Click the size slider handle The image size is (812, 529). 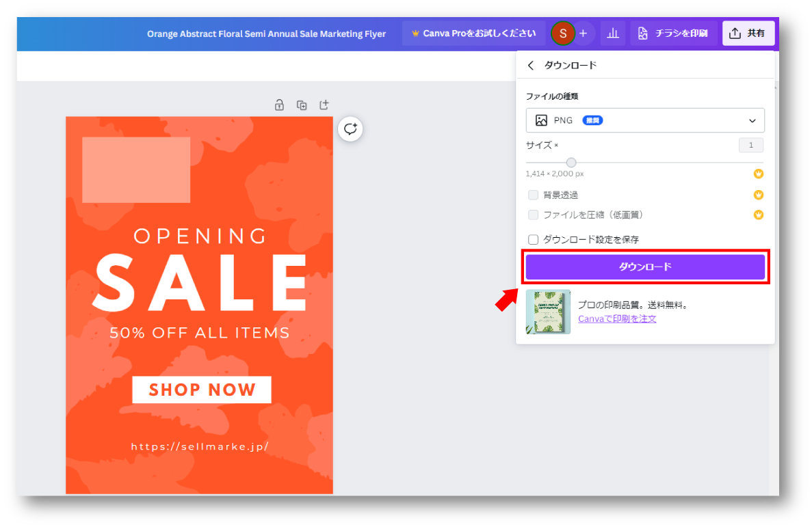pyautogui.click(x=571, y=163)
